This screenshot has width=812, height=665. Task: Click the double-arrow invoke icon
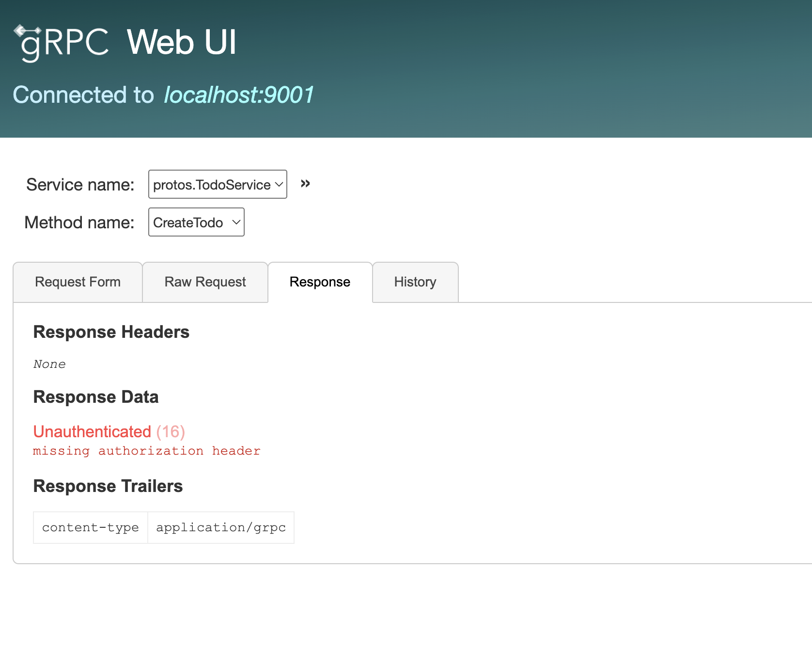305,184
